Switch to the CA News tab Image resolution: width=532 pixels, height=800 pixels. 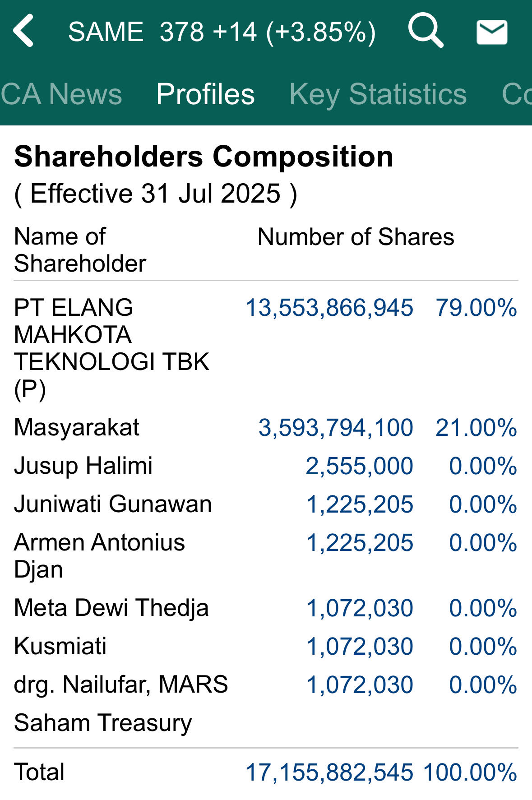[61, 94]
